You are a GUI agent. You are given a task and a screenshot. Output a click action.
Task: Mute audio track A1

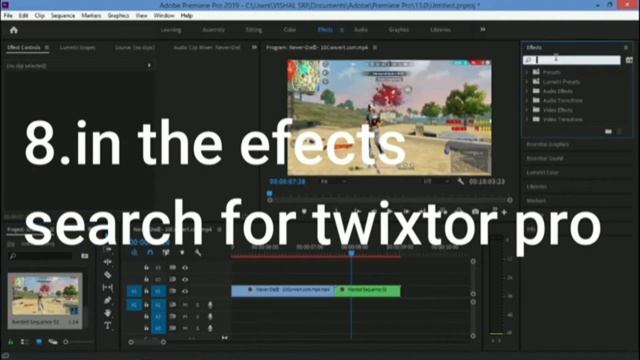tap(185, 305)
